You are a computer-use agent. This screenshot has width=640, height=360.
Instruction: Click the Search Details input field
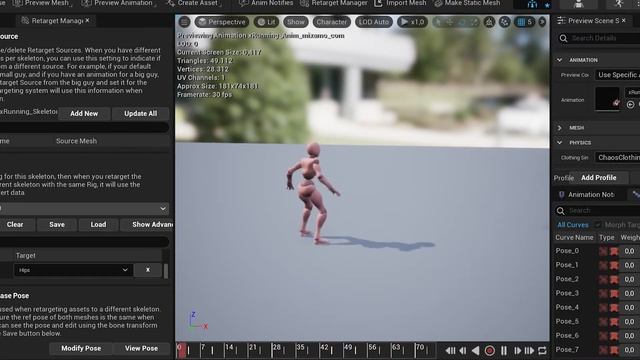(598, 38)
